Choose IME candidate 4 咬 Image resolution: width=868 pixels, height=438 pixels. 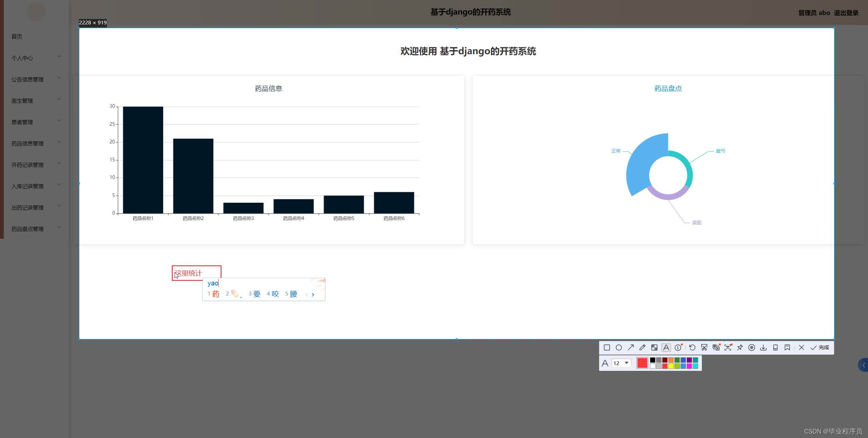click(x=273, y=294)
